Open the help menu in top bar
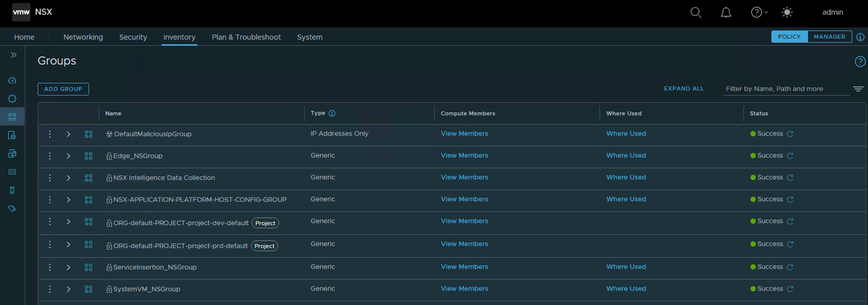Image resolution: width=868 pixels, height=305 pixels. coord(759,12)
